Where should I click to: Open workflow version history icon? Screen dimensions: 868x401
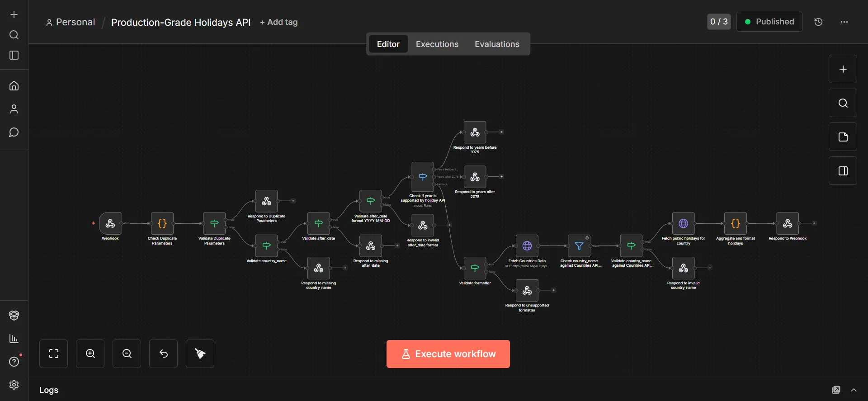pos(818,22)
